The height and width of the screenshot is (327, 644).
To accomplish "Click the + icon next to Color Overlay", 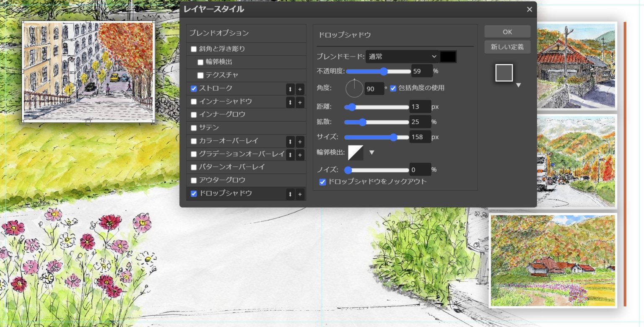I will (300, 142).
